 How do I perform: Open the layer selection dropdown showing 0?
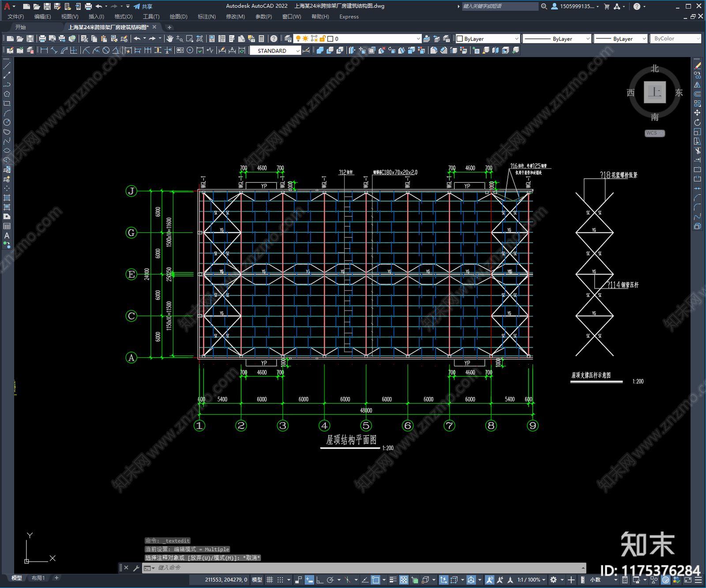[x=358, y=39]
